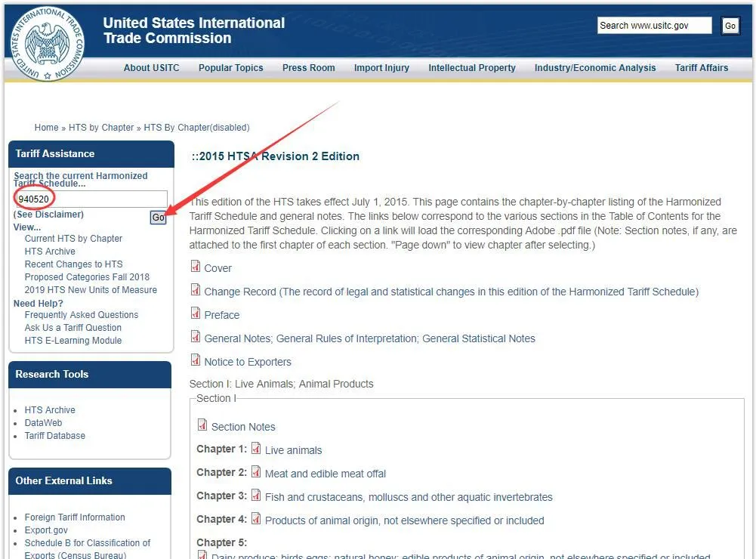Screen dimensions: 756x559
Task: Open Meat and edible meat offal link
Action: pyautogui.click(x=326, y=474)
